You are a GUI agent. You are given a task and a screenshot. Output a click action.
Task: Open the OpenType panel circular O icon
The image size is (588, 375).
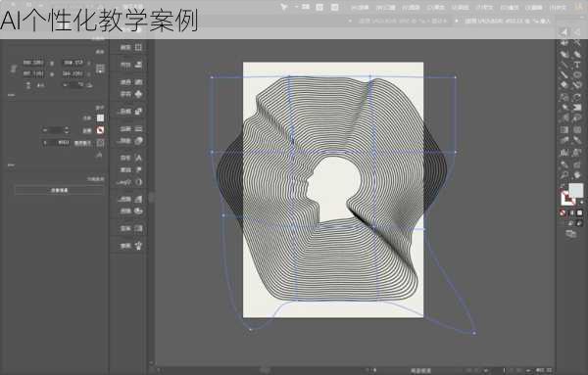138,182
